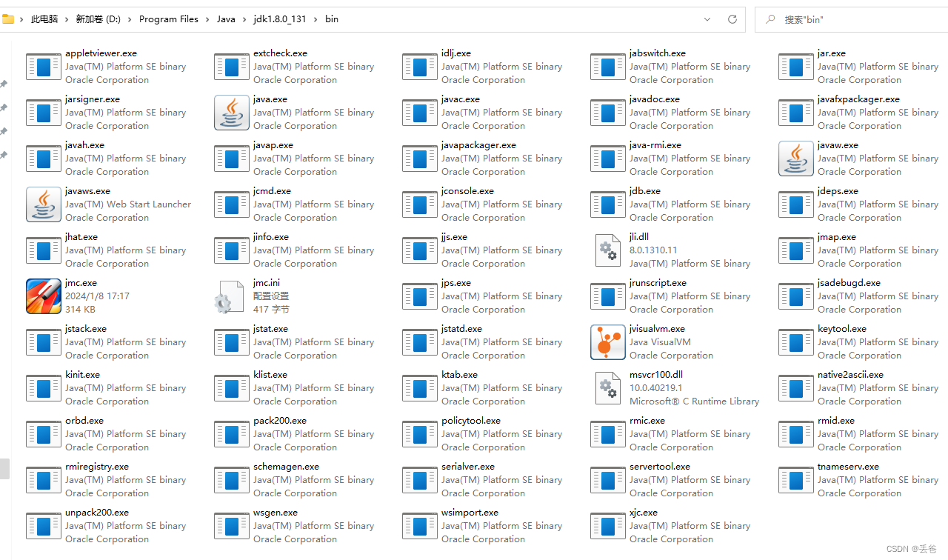Open the address bar history dropdown

(x=707, y=19)
